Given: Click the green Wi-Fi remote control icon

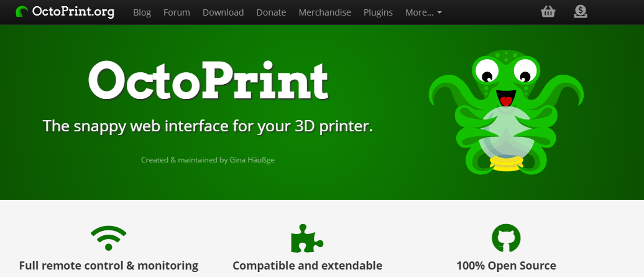Looking at the screenshot, I should click(x=109, y=238).
